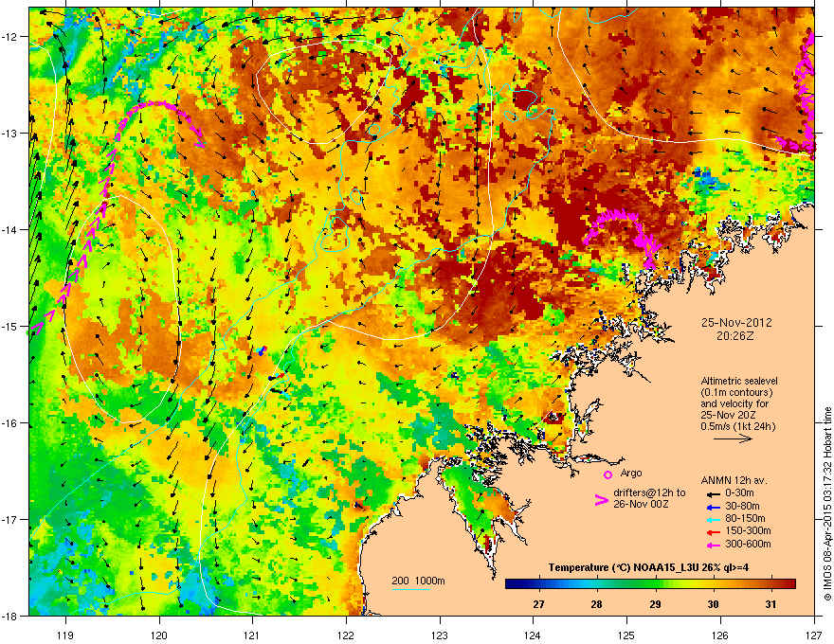
Task: Select the red 150-300m arrow legend symbol
Action: 714,530
